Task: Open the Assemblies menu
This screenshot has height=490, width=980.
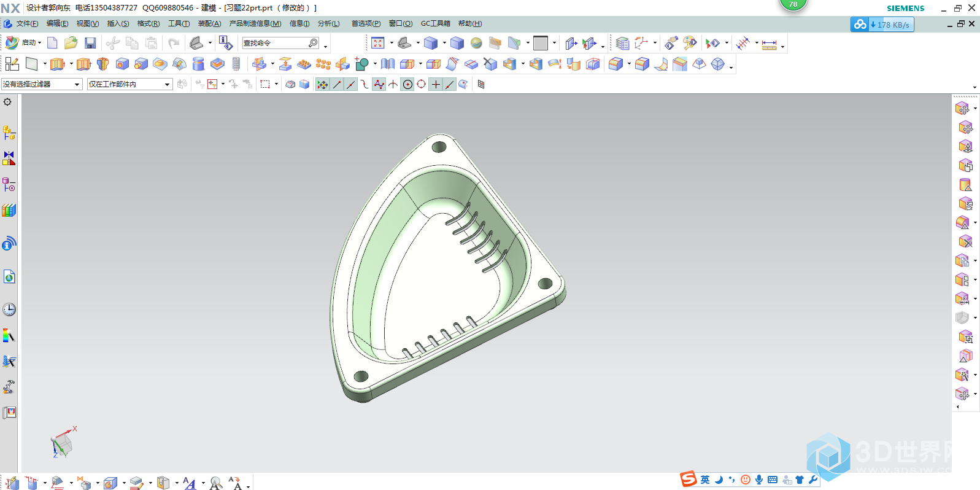Action: 209,23
